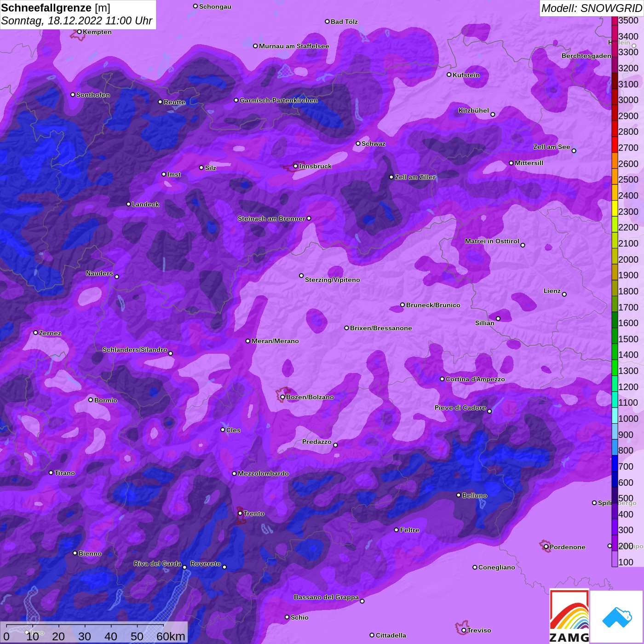Click the Bienno label
Image resolution: width=644 pixels, height=644 pixels.
[x=90, y=553]
